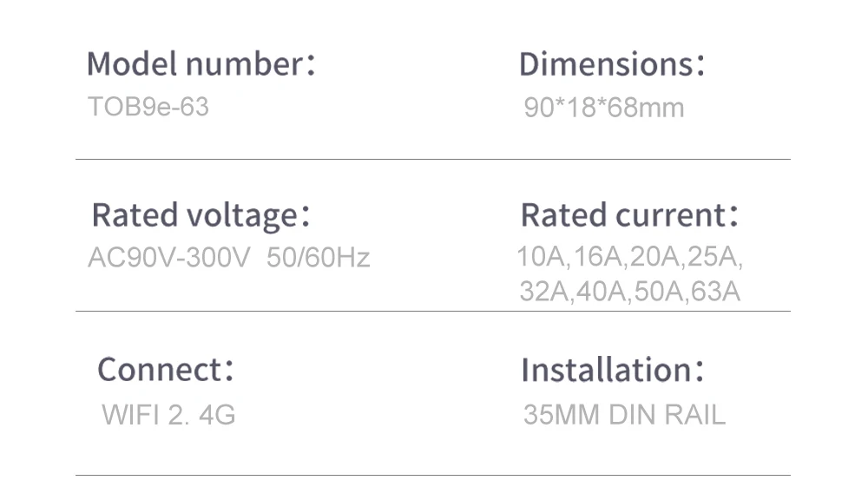Click the bottom divider below Connect
Screen dimensions: 868x500
432,475
